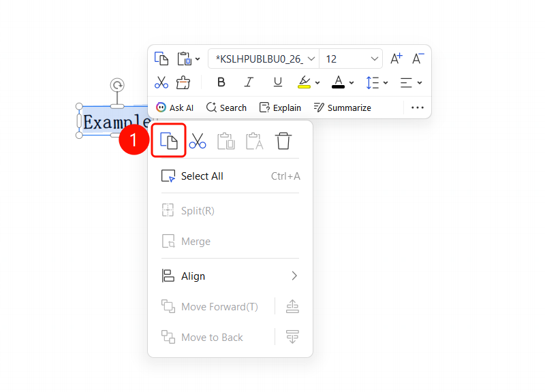
Task: Expand the Align submenu chevron
Action: click(294, 276)
